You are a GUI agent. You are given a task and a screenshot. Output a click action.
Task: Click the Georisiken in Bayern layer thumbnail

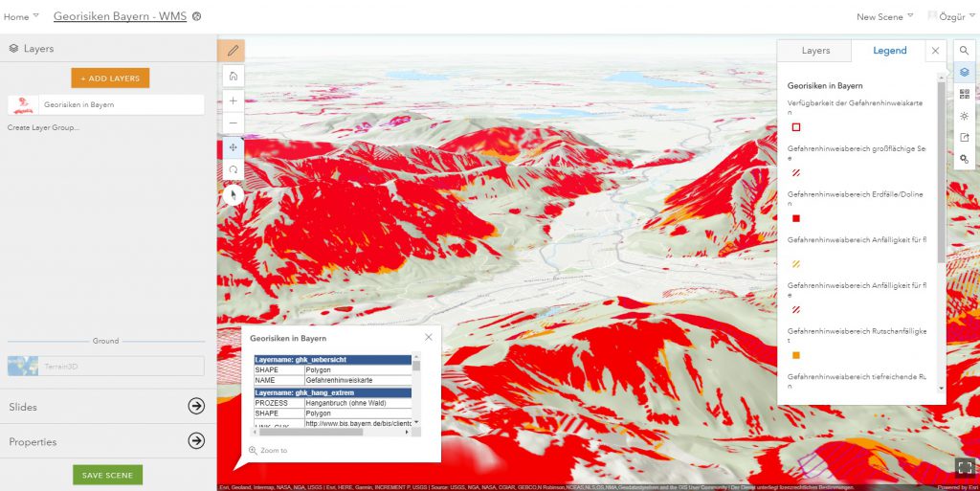point(23,105)
